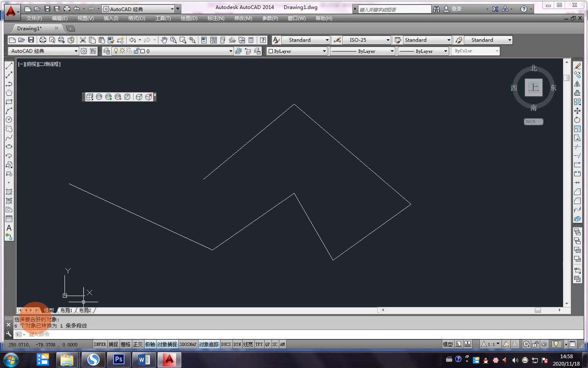Viewport: 588px width, 368px height.
Task: Toggle 栅格 grid display
Action: pos(126,344)
